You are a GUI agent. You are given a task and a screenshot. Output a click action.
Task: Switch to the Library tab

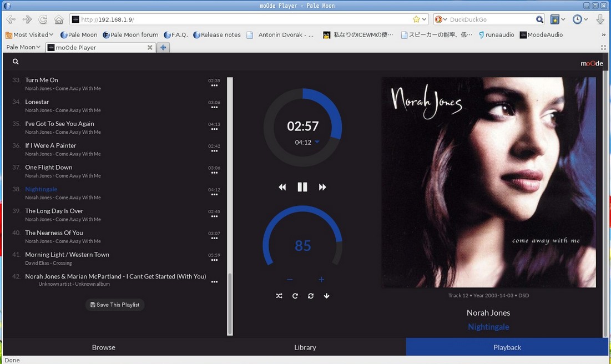point(305,347)
